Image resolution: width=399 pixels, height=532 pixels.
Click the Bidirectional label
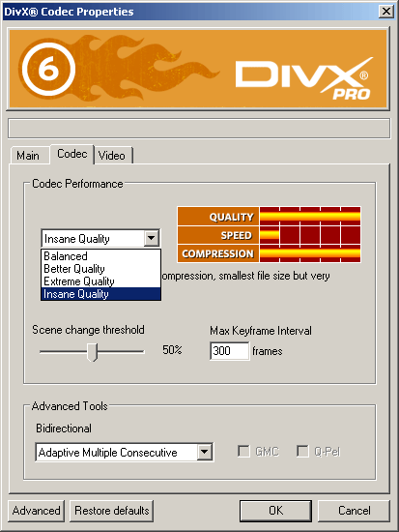tap(64, 429)
